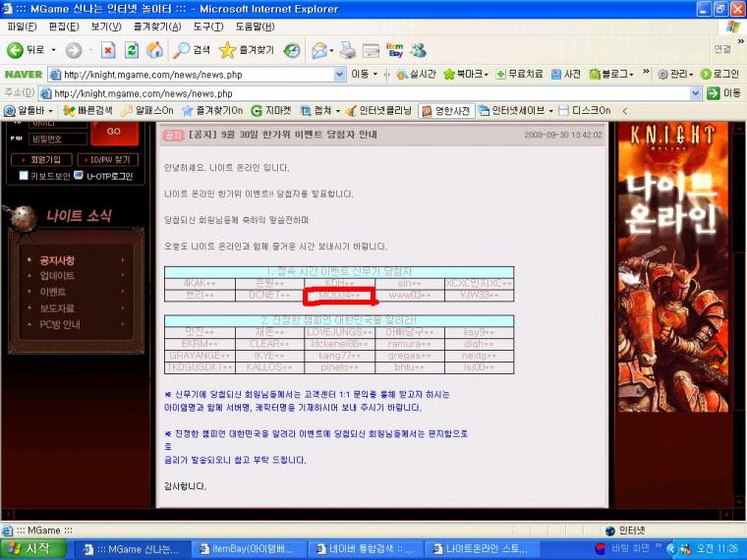
Task: Click 빠른검색 on the Altoolbar
Action: (x=88, y=110)
